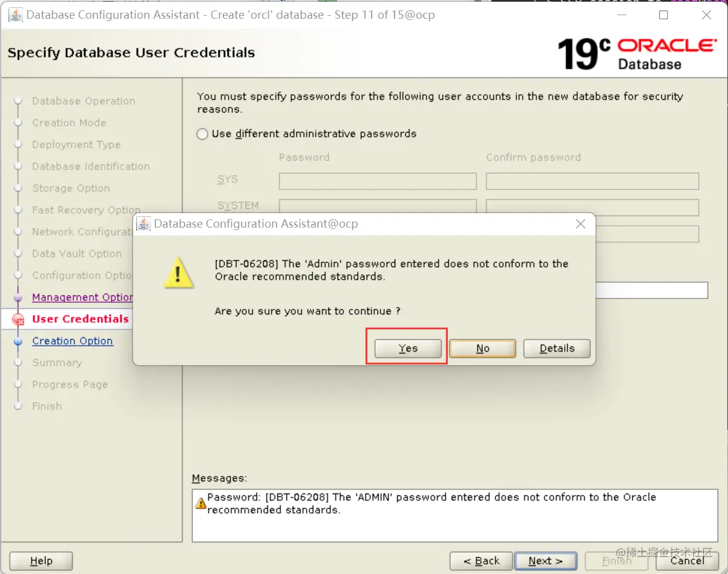Click the Database Operation step

[x=84, y=101]
